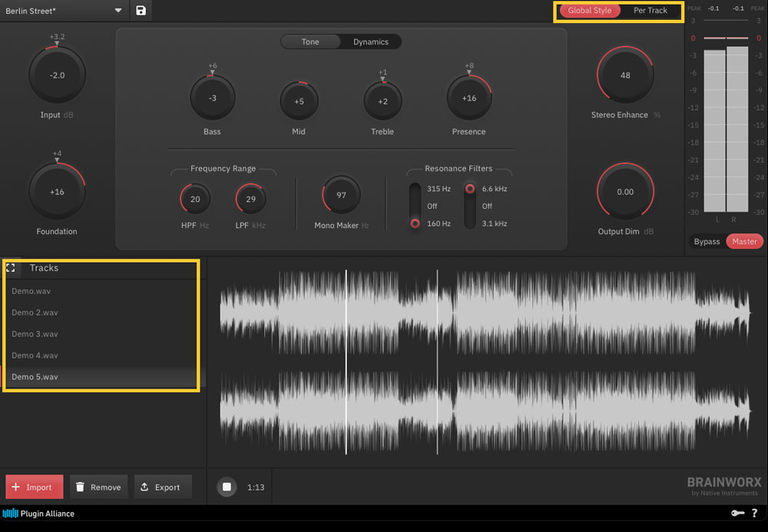The height and width of the screenshot is (532, 768).
Task: Click the Import button
Action: (35, 487)
